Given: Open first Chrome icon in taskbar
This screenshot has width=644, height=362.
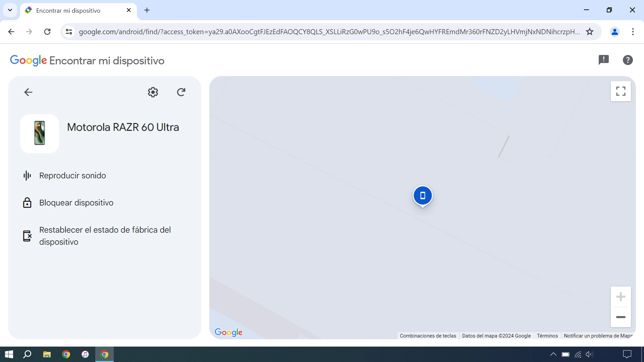Looking at the screenshot, I should click(66, 354).
